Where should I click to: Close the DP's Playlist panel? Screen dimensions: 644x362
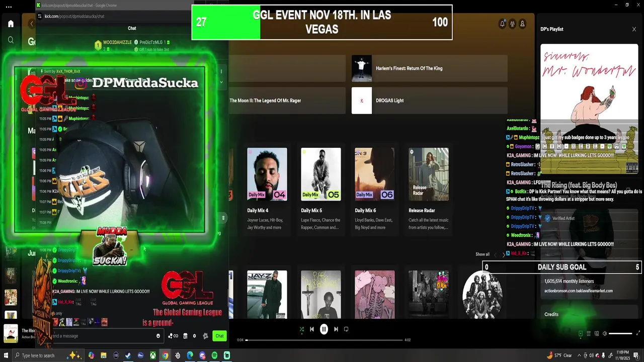[634, 29]
